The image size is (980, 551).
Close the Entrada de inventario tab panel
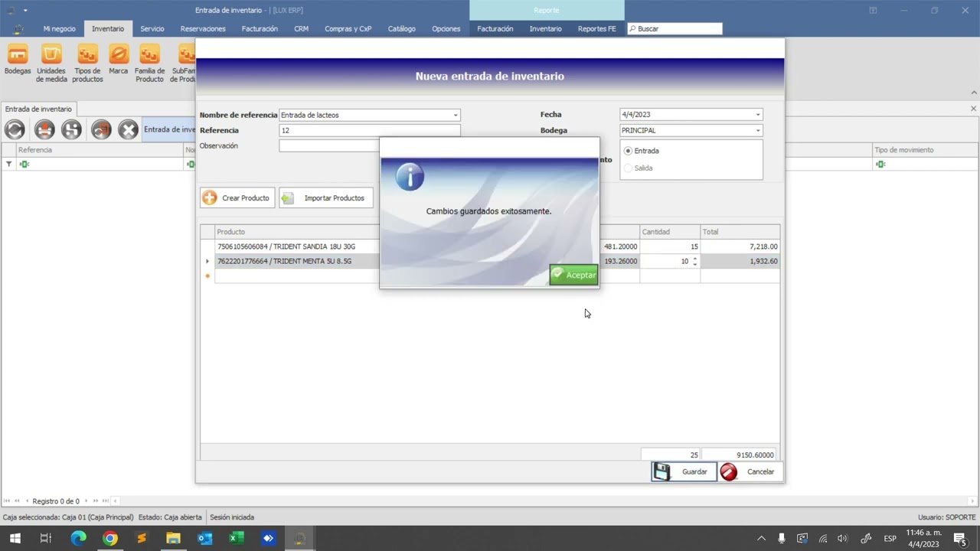pos(973,109)
